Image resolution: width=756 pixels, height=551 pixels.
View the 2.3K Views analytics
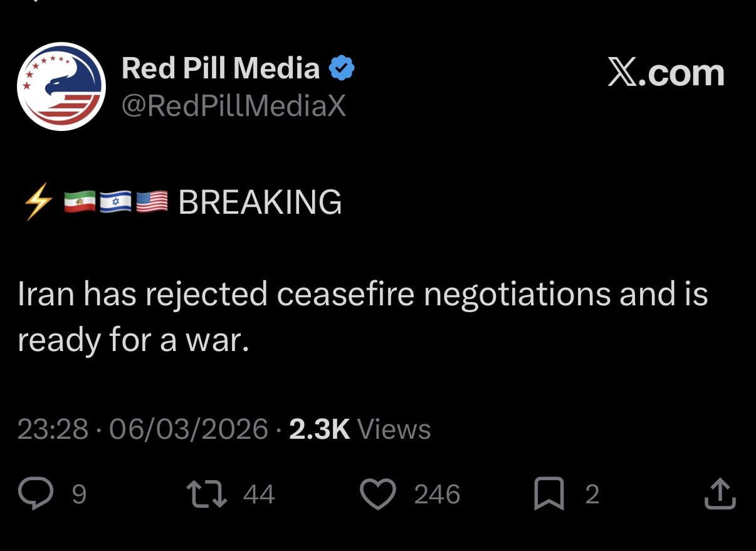click(360, 429)
